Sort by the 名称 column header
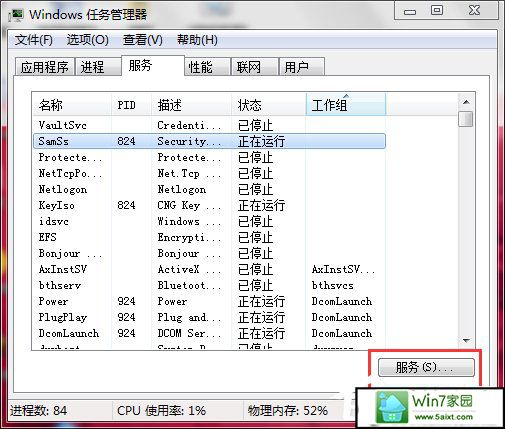The width and height of the screenshot is (505, 429). pos(72,105)
